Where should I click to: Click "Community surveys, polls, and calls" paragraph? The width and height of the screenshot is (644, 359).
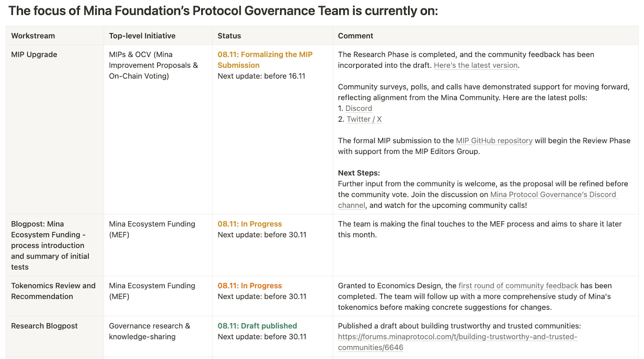tap(484, 92)
